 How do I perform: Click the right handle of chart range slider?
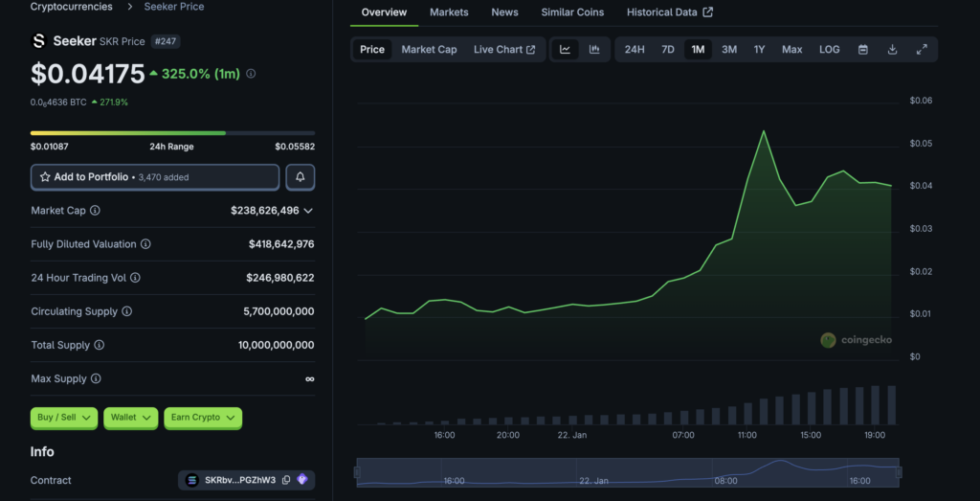click(x=899, y=471)
